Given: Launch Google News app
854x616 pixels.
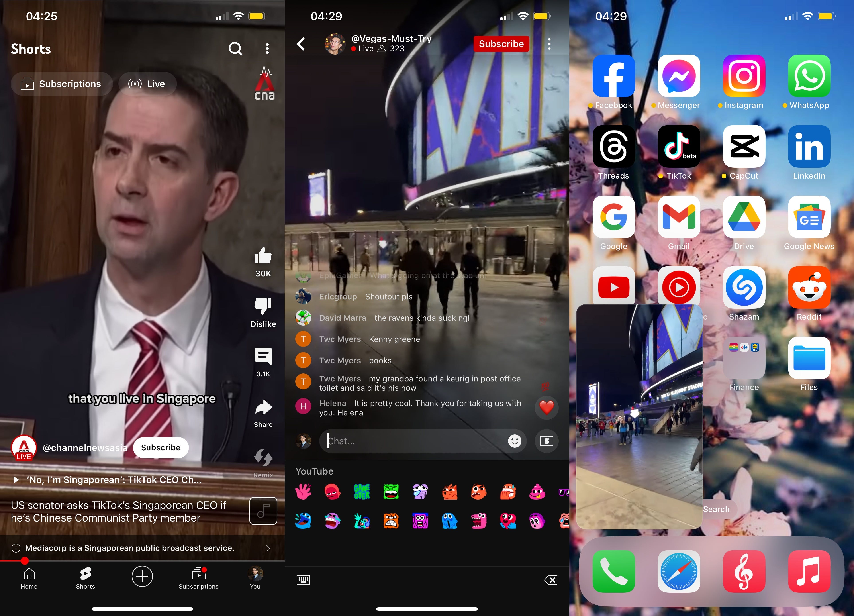Looking at the screenshot, I should [x=809, y=217].
